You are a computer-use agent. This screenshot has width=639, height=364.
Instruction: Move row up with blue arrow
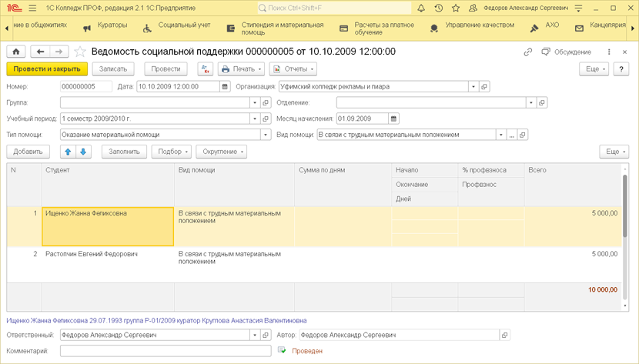click(68, 152)
